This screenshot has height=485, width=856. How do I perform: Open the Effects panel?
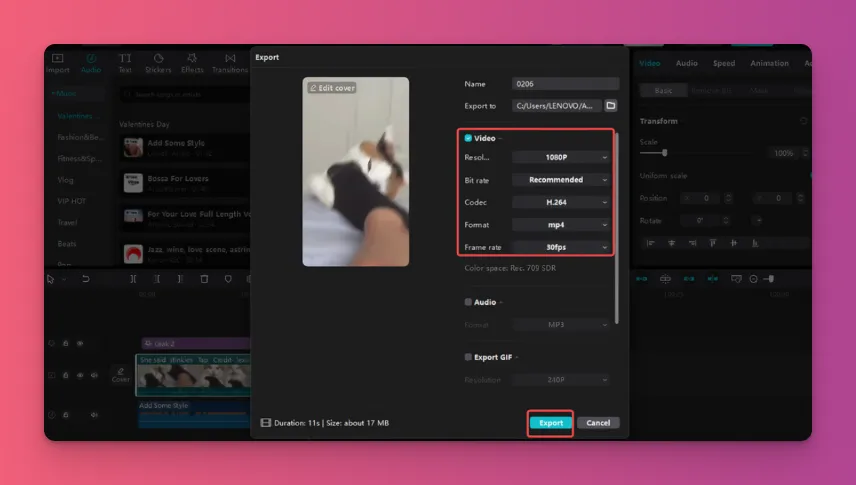click(192, 63)
